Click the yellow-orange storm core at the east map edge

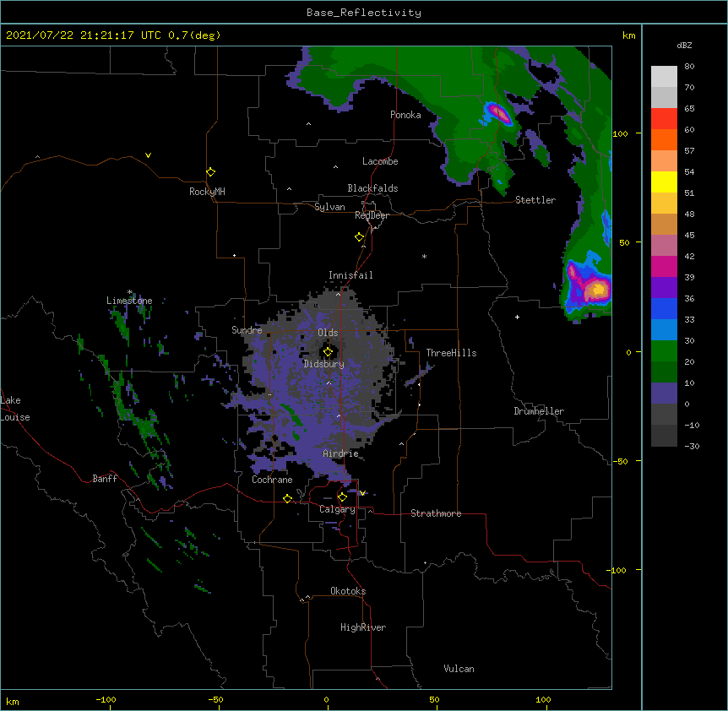click(x=596, y=289)
